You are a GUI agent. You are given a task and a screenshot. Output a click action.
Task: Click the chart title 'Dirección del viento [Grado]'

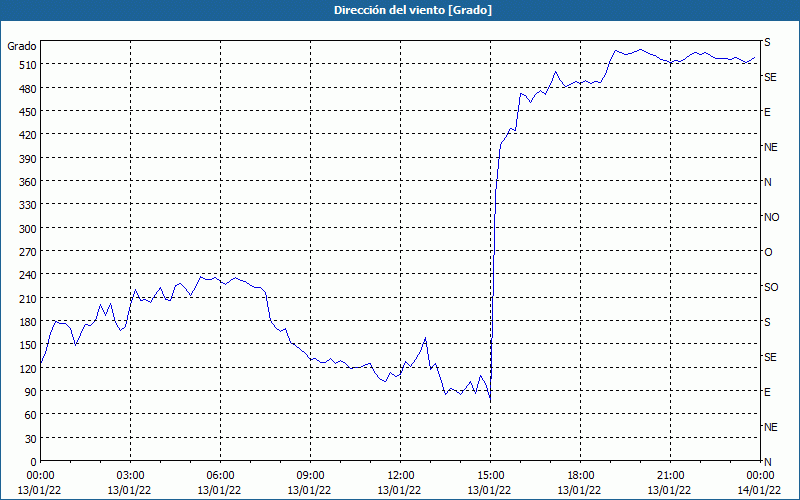click(x=413, y=10)
